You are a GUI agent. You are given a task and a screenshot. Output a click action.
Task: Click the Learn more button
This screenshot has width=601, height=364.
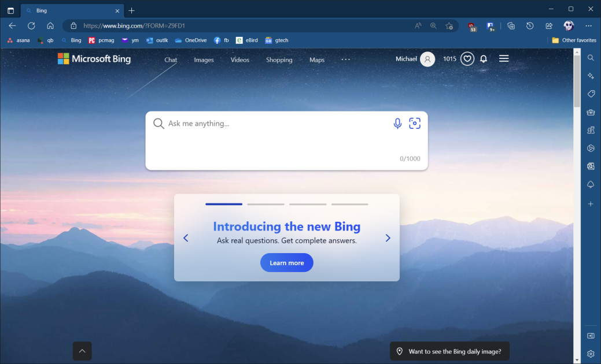(286, 262)
